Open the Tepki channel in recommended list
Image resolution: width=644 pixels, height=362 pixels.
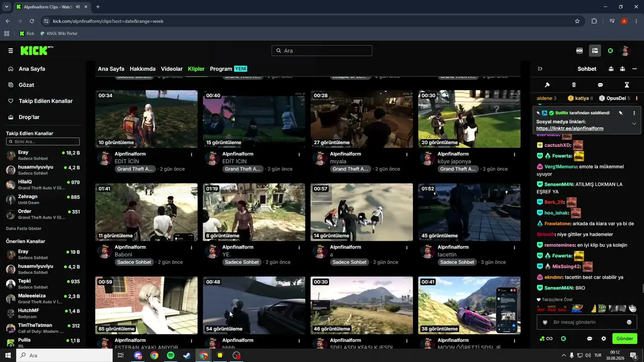[43, 284]
